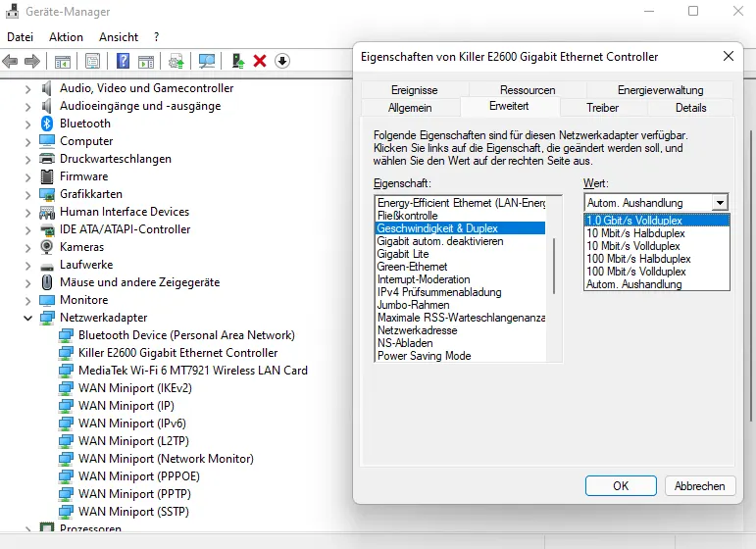Select WAN Miniport (PPPOE) adapter
This screenshot has width=756, height=549.
(x=139, y=476)
